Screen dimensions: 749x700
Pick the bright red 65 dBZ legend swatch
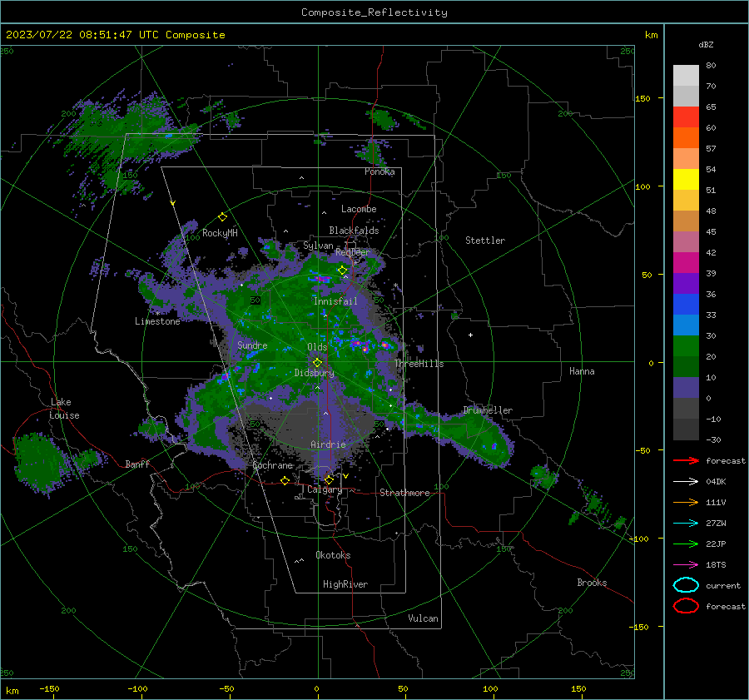coord(686,117)
